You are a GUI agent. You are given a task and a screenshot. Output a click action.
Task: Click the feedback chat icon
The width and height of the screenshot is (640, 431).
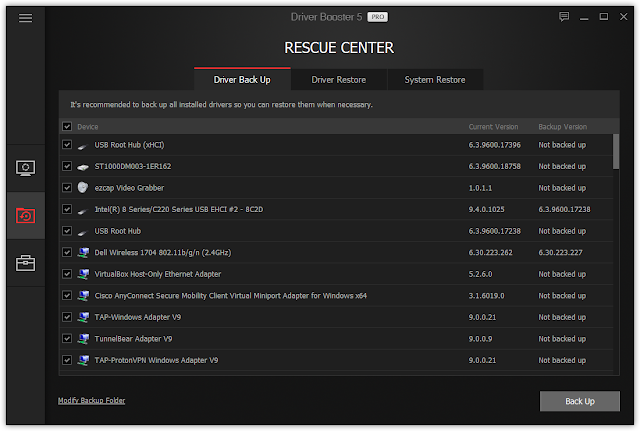click(x=564, y=17)
